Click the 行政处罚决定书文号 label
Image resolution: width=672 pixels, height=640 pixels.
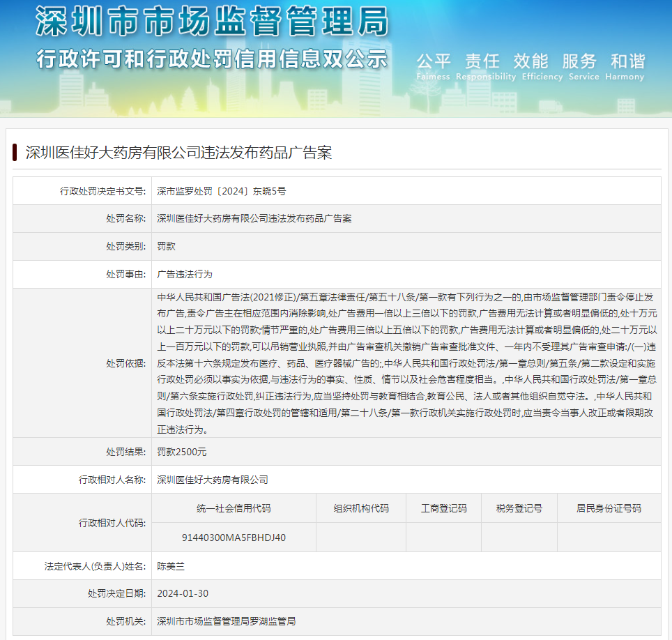click(103, 191)
